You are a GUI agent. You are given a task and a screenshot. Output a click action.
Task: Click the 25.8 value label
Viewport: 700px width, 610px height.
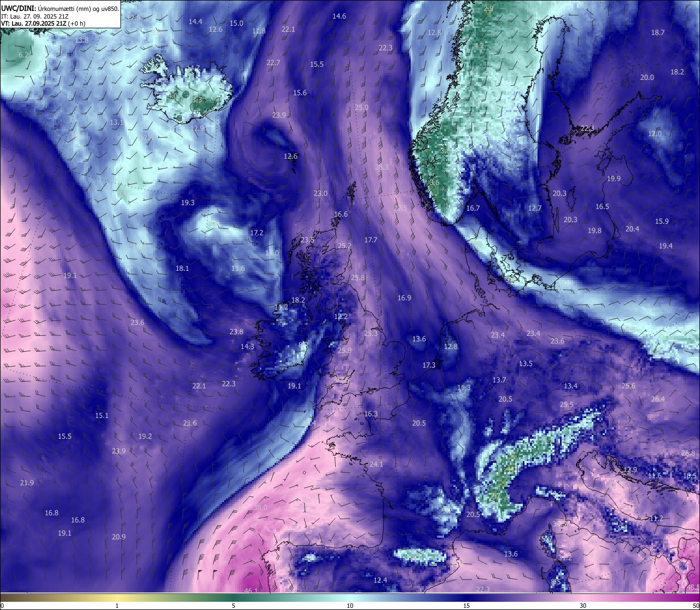tap(358, 277)
